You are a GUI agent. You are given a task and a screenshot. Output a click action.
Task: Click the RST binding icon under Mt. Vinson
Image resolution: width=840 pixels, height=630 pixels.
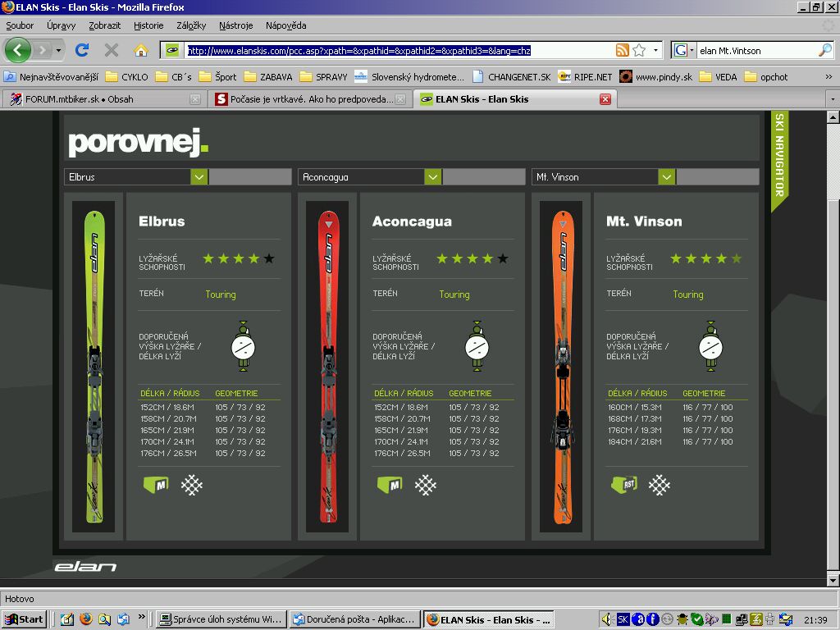pyautogui.click(x=623, y=485)
